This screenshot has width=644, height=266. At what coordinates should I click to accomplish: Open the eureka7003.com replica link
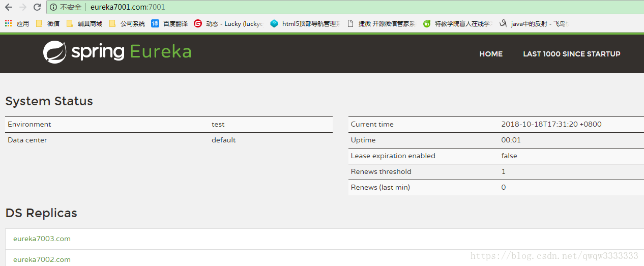42,239
